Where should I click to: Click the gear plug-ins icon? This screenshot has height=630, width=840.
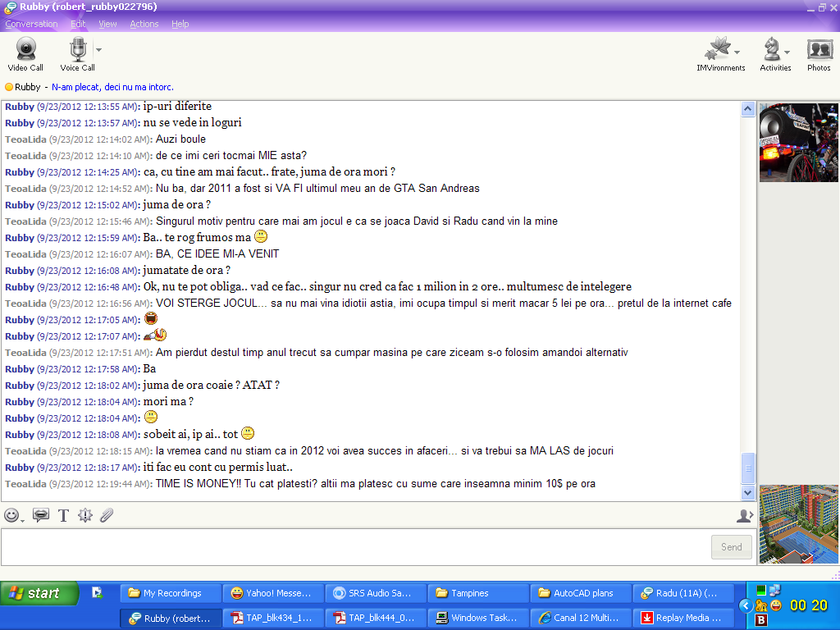[85, 515]
